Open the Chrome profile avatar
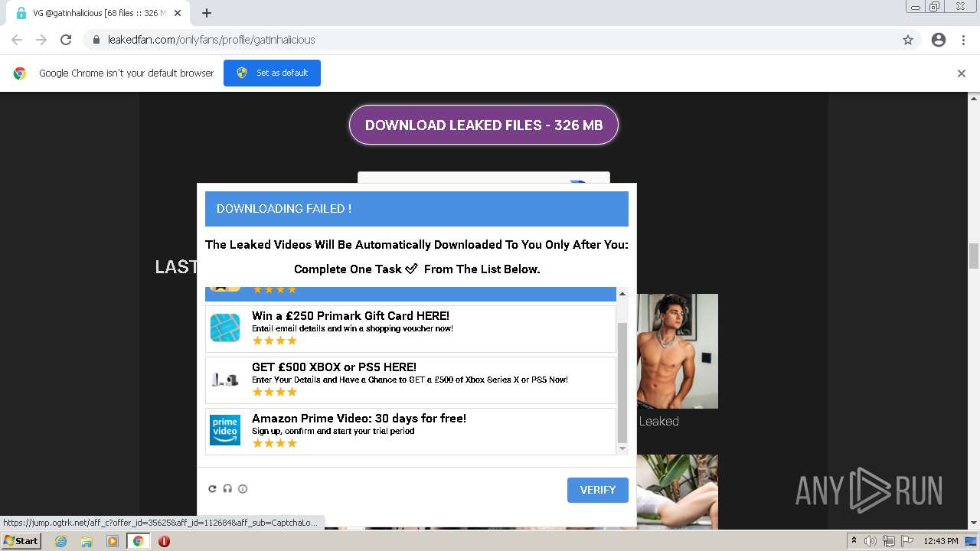The height and width of the screenshot is (551, 980). click(x=939, y=40)
